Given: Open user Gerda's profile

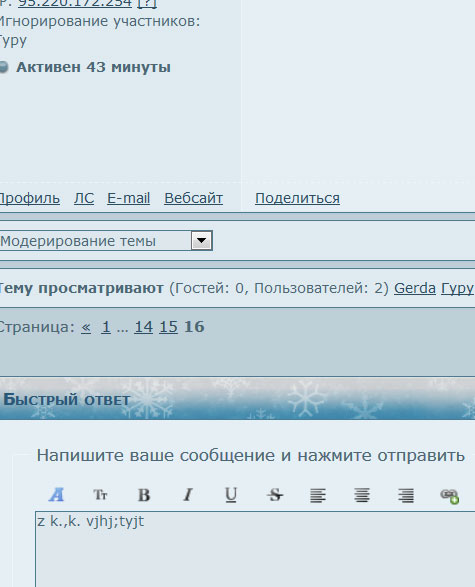Looking at the screenshot, I should point(415,288).
